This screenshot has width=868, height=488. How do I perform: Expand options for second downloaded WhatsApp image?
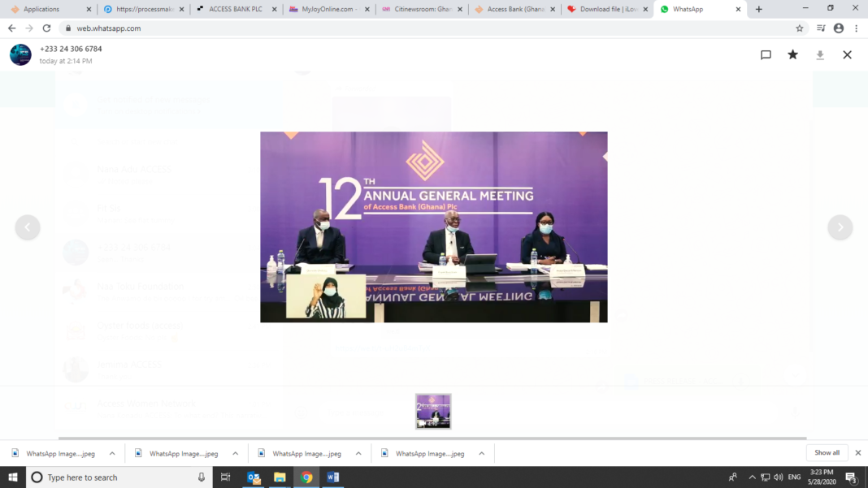point(235,453)
